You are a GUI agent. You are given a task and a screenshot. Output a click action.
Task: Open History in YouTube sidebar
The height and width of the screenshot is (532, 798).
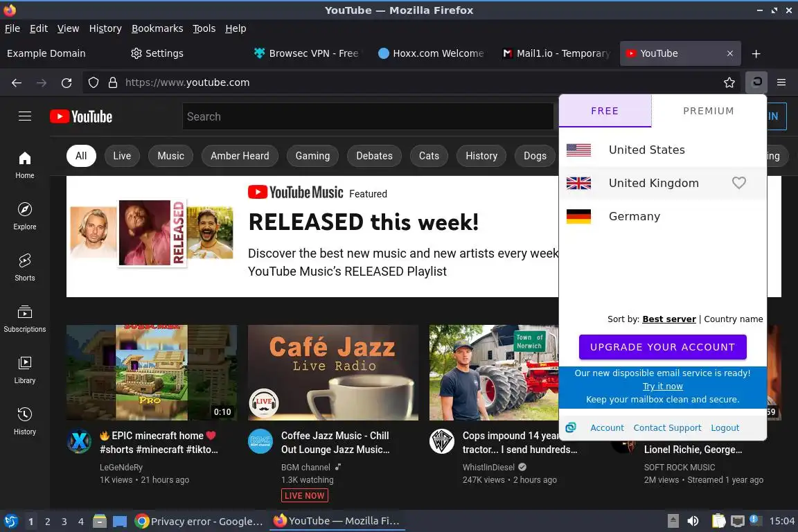(24, 422)
